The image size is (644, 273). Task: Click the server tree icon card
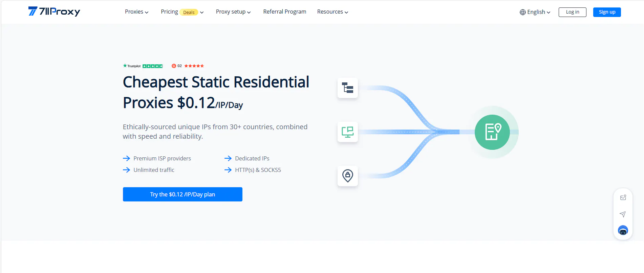[347, 88]
